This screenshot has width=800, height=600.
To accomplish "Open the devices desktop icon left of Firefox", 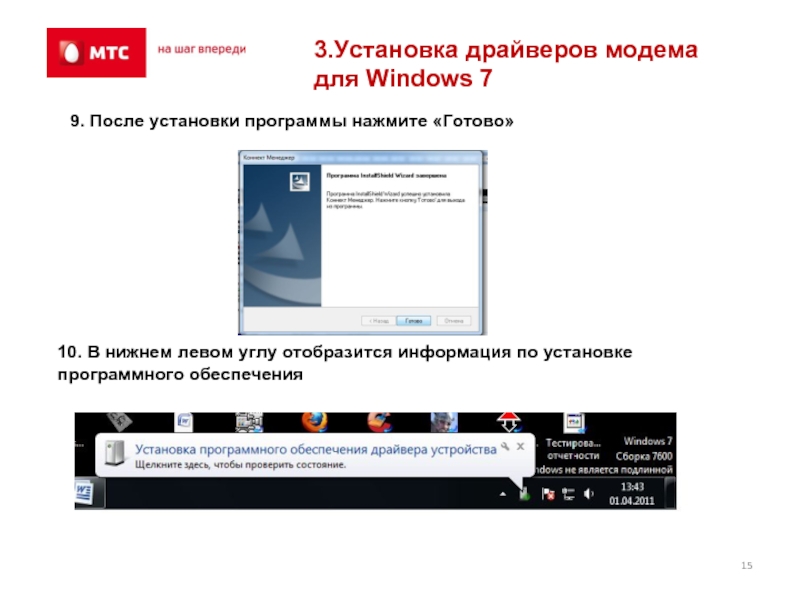I will pyautogui.click(x=249, y=422).
